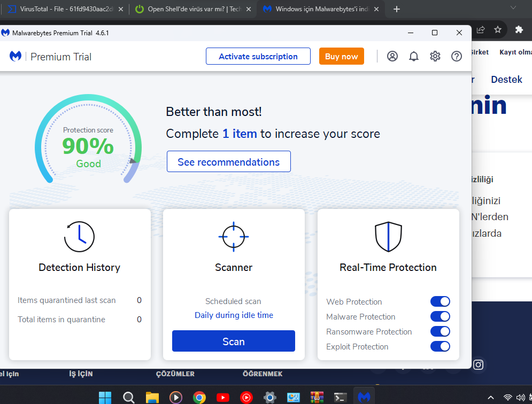
Task: Close the Open Shell'de virüs tab
Action: tap(249, 9)
